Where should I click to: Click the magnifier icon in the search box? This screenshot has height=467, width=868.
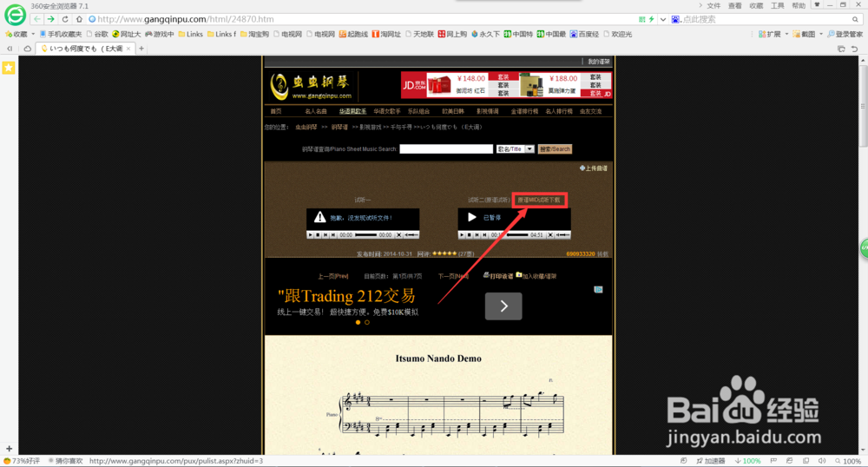tap(855, 19)
